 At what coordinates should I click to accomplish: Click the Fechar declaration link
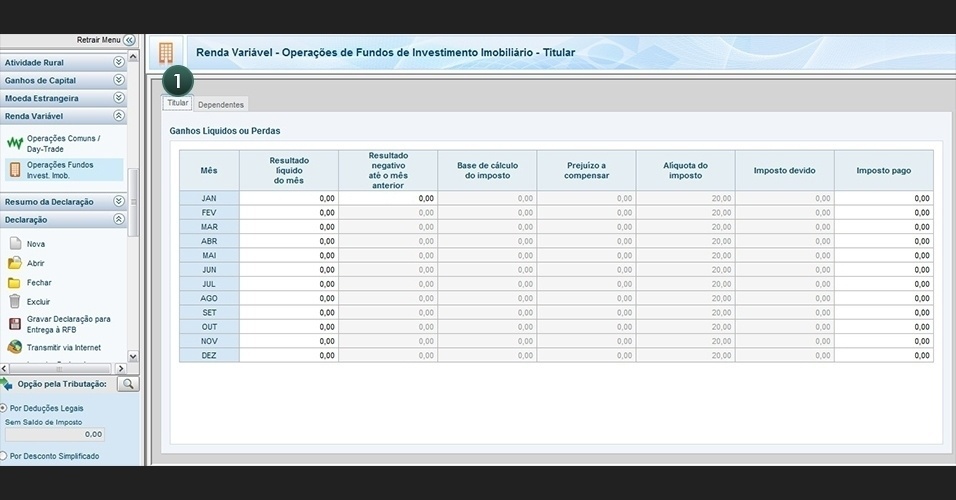[x=39, y=282]
